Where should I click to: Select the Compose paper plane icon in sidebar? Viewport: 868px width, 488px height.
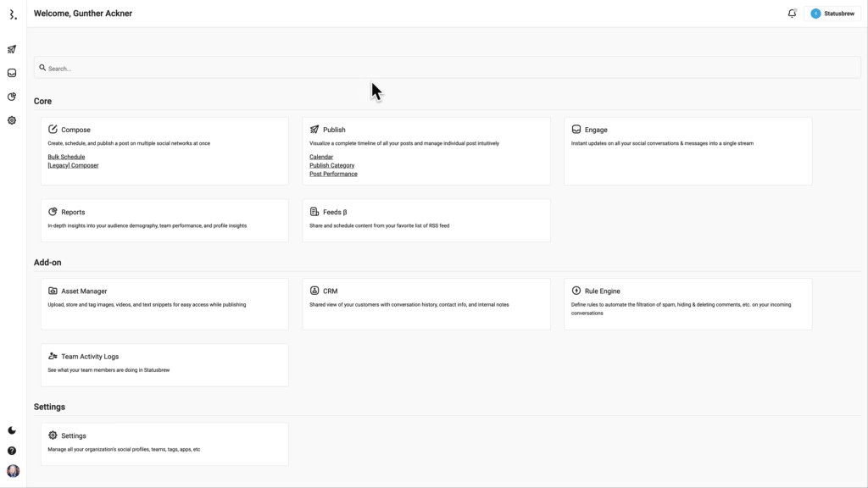pos(11,49)
